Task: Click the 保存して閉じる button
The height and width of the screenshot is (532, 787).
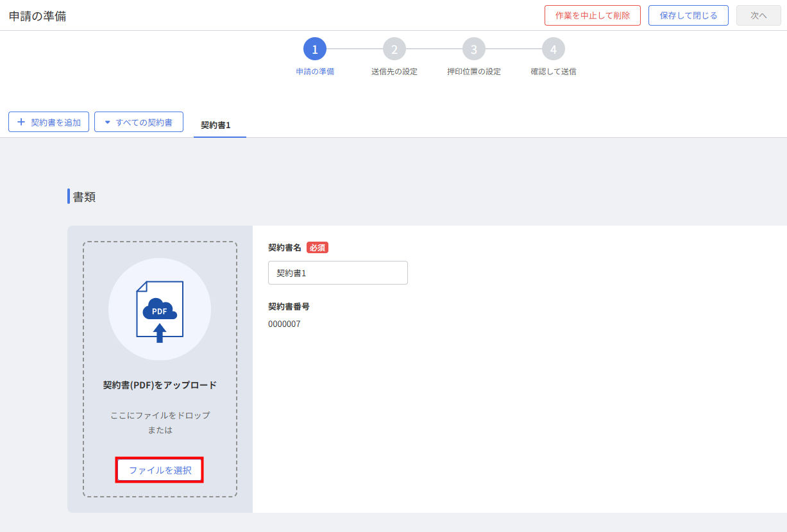Action: tap(688, 15)
